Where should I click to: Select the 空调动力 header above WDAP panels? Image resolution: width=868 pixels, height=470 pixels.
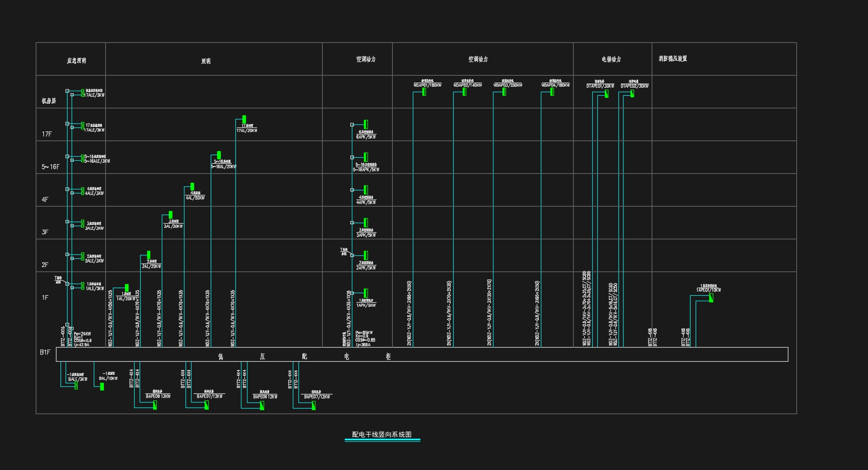tap(478, 59)
